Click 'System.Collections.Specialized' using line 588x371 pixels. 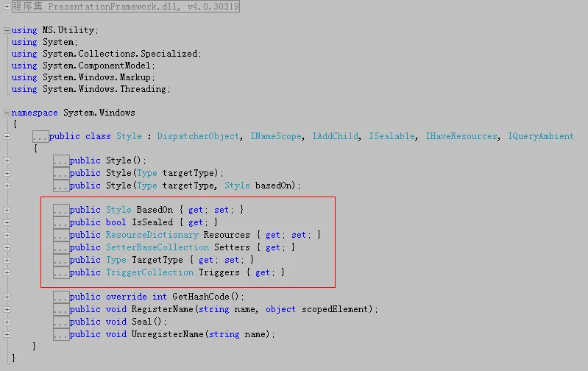coord(120,54)
